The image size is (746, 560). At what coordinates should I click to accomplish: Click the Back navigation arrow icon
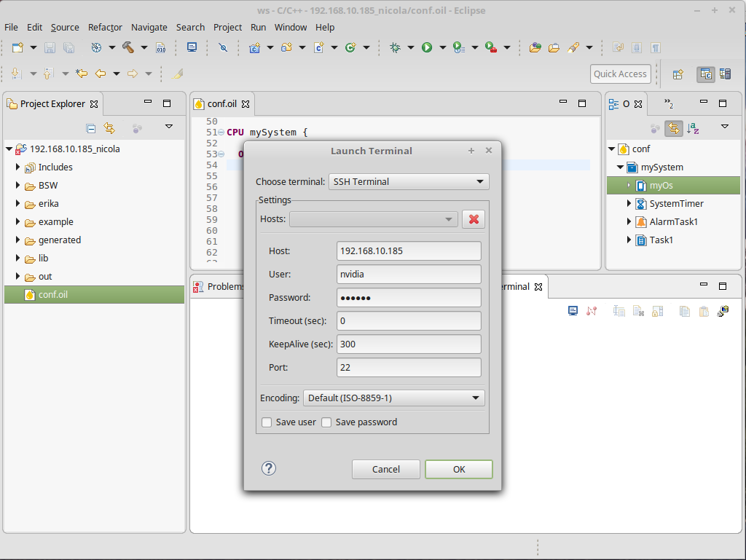click(x=101, y=74)
